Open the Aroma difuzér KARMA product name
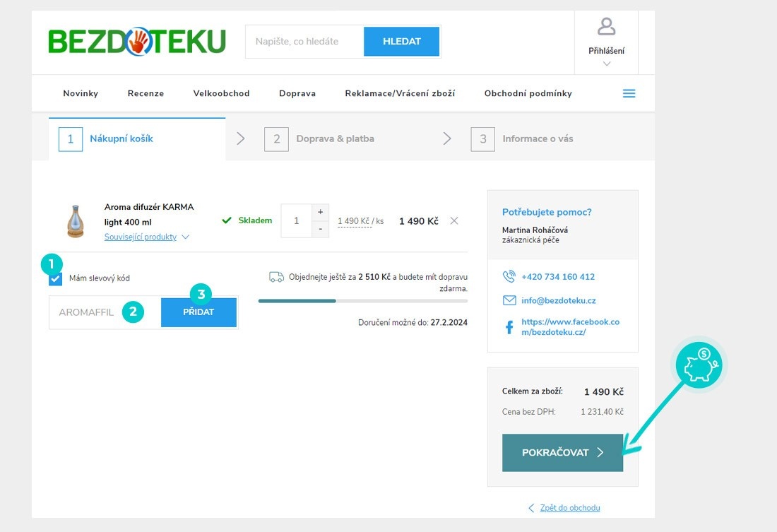 pyautogui.click(x=148, y=214)
